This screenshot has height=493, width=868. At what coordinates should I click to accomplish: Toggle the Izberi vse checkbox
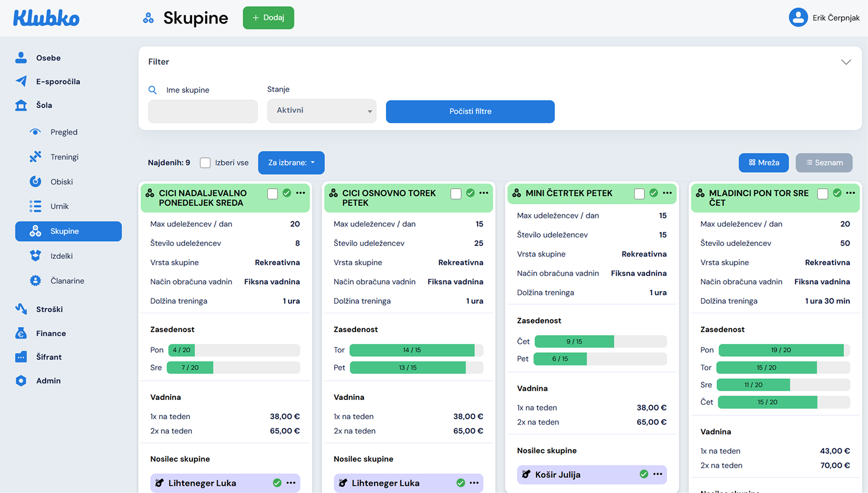(x=205, y=163)
